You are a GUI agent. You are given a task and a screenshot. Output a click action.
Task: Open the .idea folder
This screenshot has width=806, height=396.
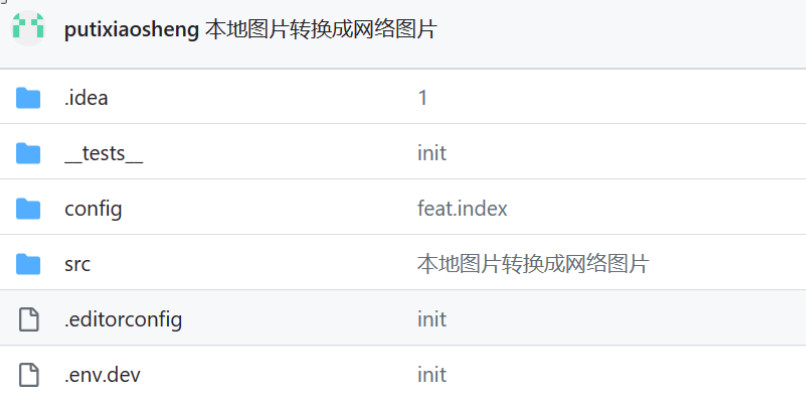tap(86, 98)
